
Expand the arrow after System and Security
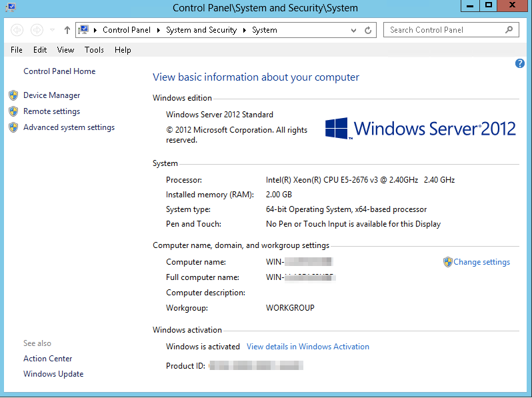pyautogui.click(x=244, y=30)
